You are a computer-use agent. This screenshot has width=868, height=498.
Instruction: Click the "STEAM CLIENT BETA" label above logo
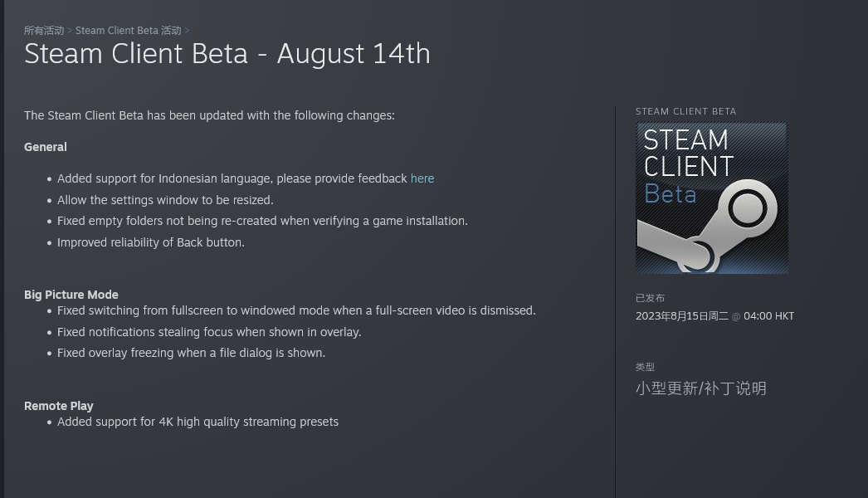click(685, 111)
